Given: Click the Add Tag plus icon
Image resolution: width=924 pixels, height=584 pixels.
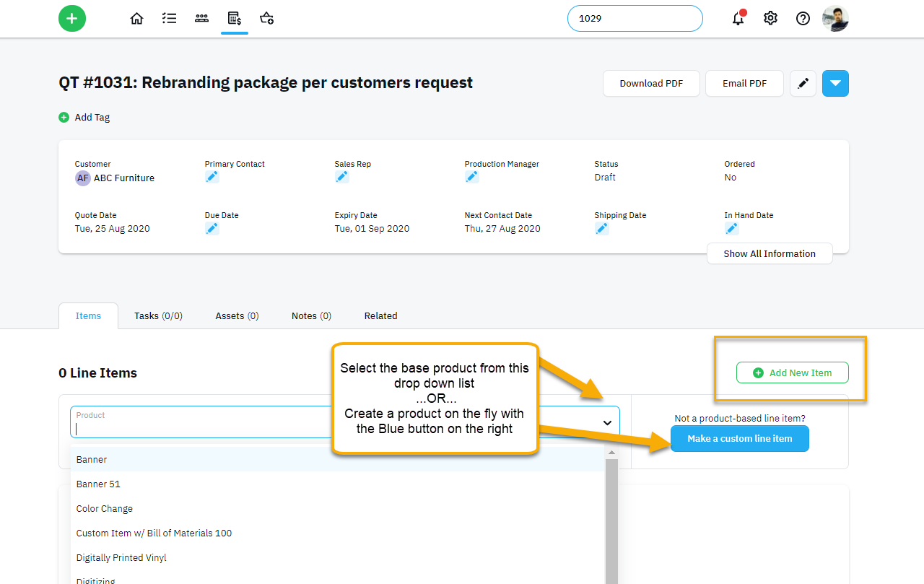Looking at the screenshot, I should tap(64, 116).
